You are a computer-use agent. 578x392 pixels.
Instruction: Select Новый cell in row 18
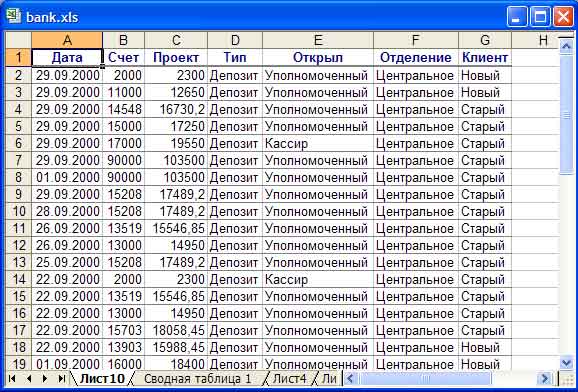coord(485,347)
